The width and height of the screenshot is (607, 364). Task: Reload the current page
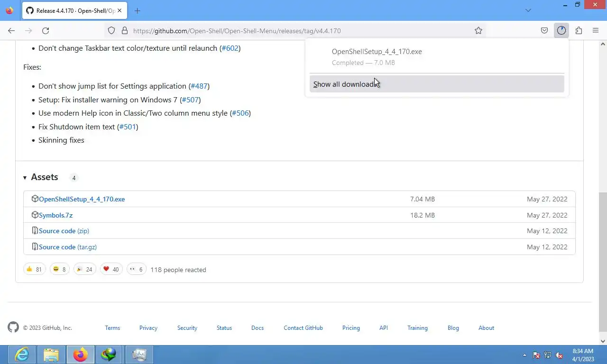coord(46,30)
